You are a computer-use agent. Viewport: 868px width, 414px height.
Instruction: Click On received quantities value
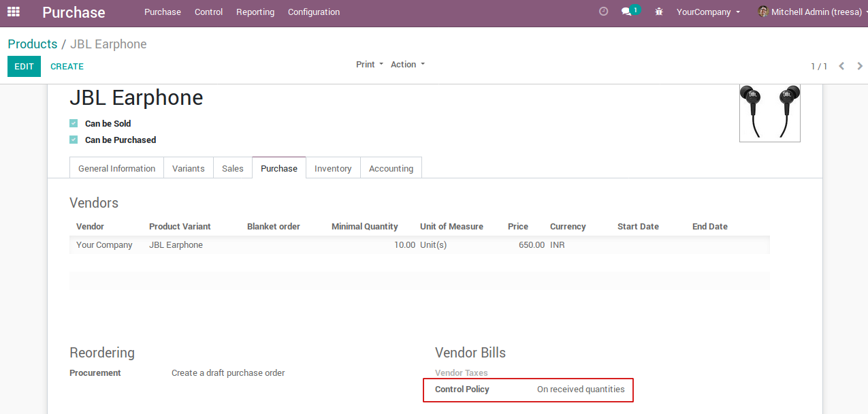tap(581, 389)
